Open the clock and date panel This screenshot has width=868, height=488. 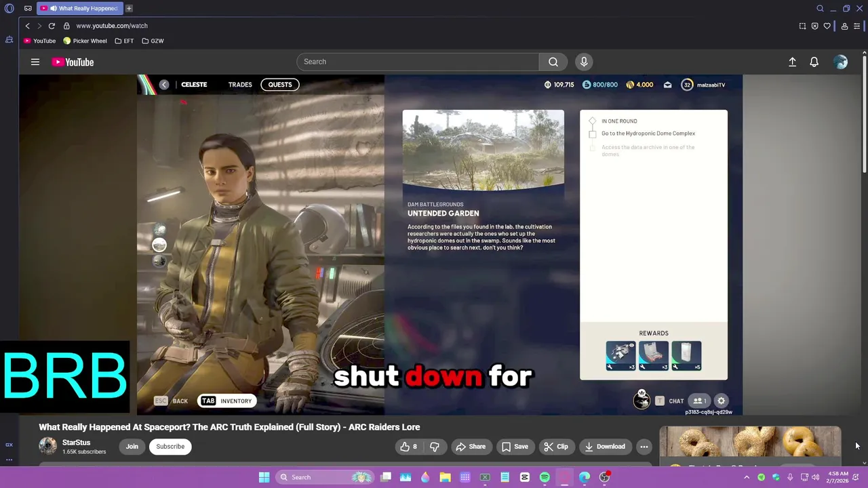pos(838,477)
